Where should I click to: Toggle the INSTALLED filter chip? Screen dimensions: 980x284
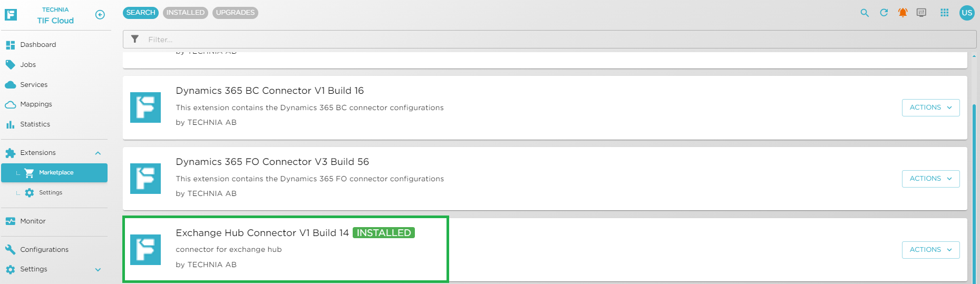click(x=185, y=13)
